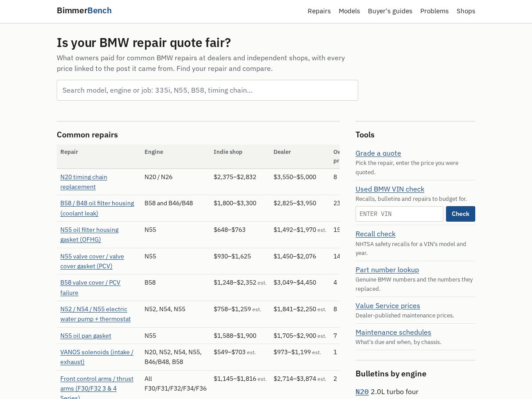Viewport: 532px width, 399px height.
Task: Open the Shops nav item
Action: pos(466,11)
